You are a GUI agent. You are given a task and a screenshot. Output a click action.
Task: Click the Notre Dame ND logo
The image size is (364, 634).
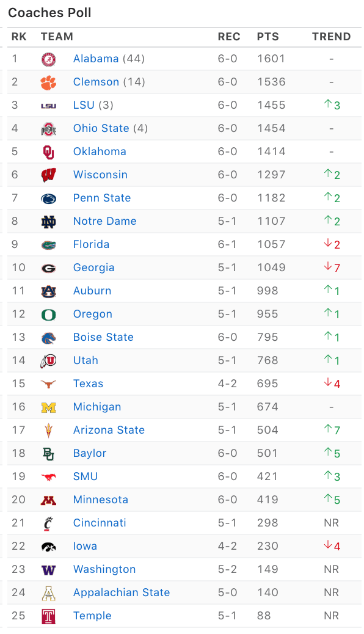click(x=48, y=222)
